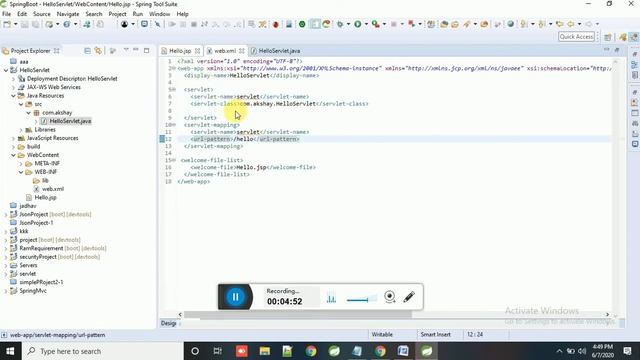The width and height of the screenshot is (640, 360).
Task: Open Project Explorer View Menu
Action: click(x=126, y=50)
